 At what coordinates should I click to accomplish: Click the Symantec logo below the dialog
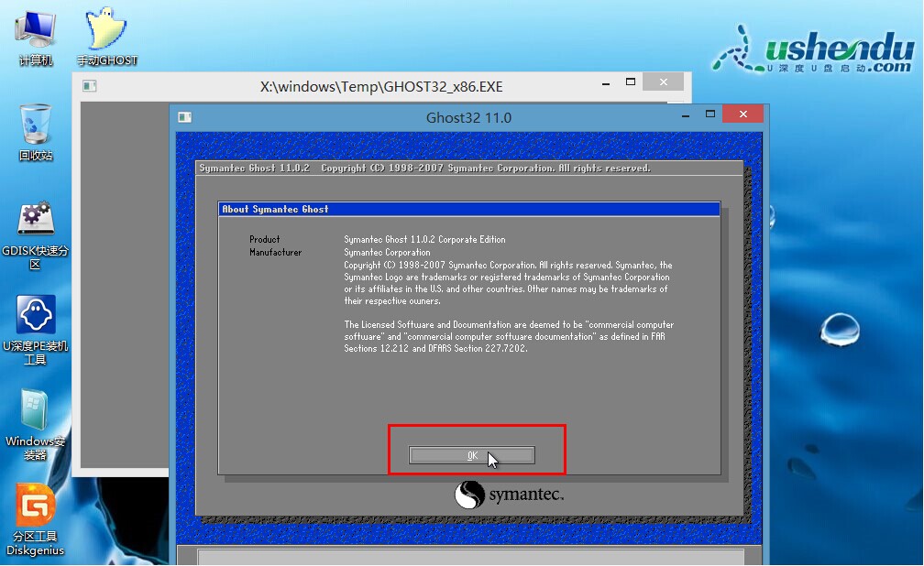click(x=509, y=495)
